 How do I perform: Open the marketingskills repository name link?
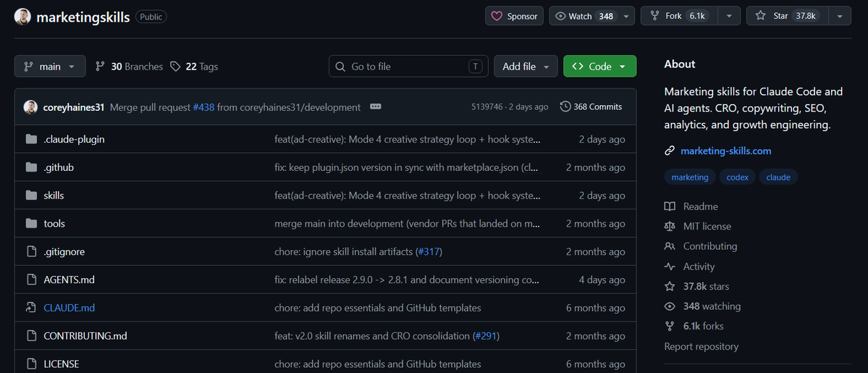pos(83,17)
